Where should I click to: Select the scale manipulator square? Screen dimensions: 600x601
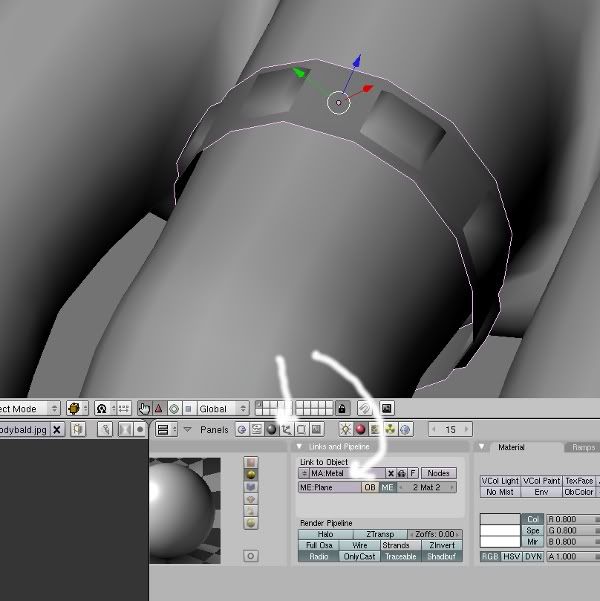[188, 409]
